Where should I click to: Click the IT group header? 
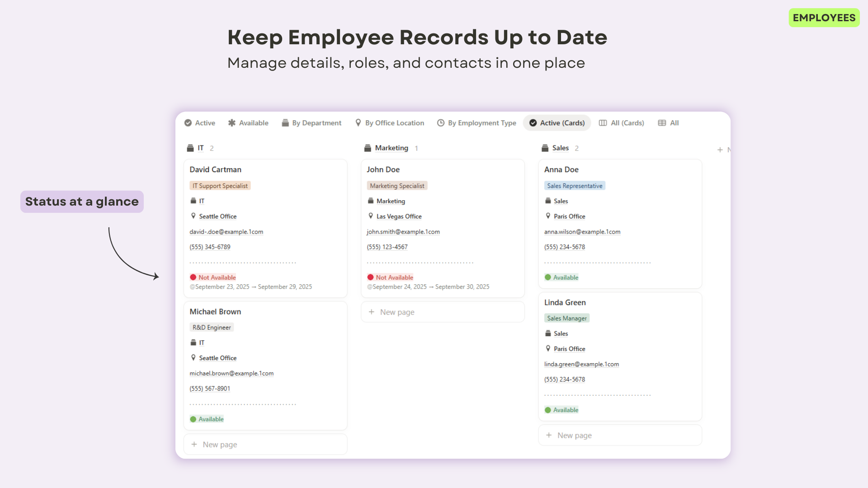click(x=200, y=148)
